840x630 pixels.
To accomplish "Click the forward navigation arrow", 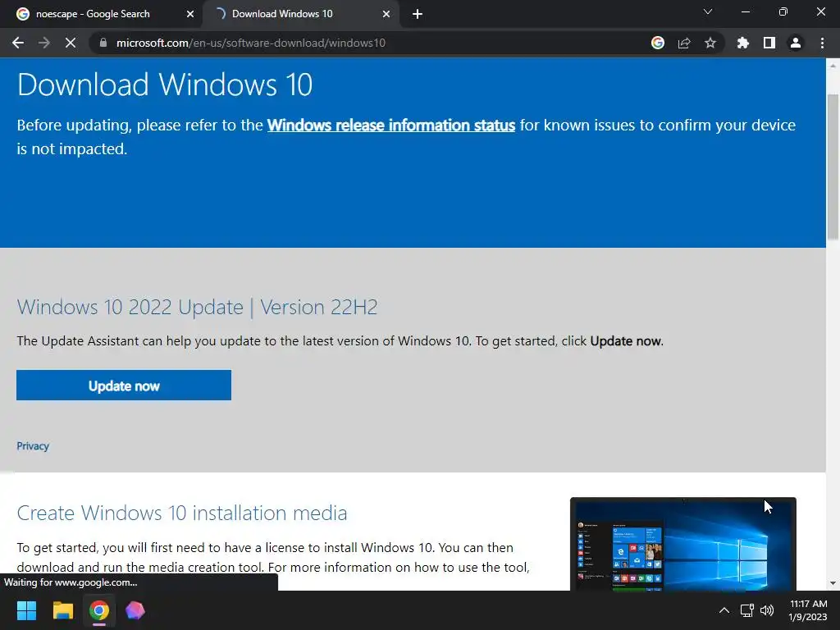I will point(44,43).
